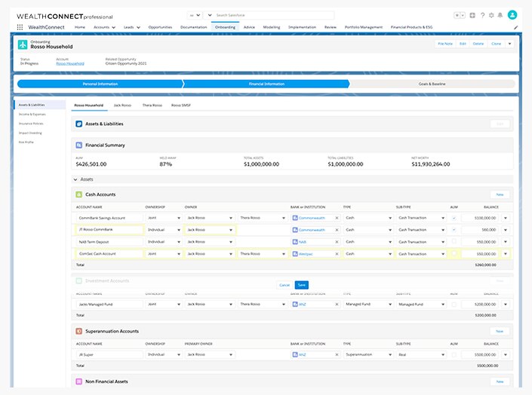The width and height of the screenshot is (532, 395).
Task: Click the Non Financial Assets section icon
Action: (x=78, y=381)
